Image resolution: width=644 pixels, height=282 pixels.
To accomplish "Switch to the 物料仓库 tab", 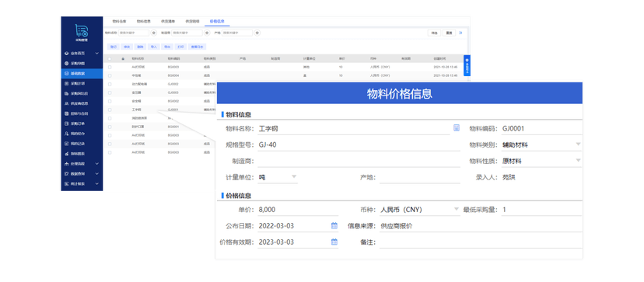I will pyautogui.click(x=119, y=21).
